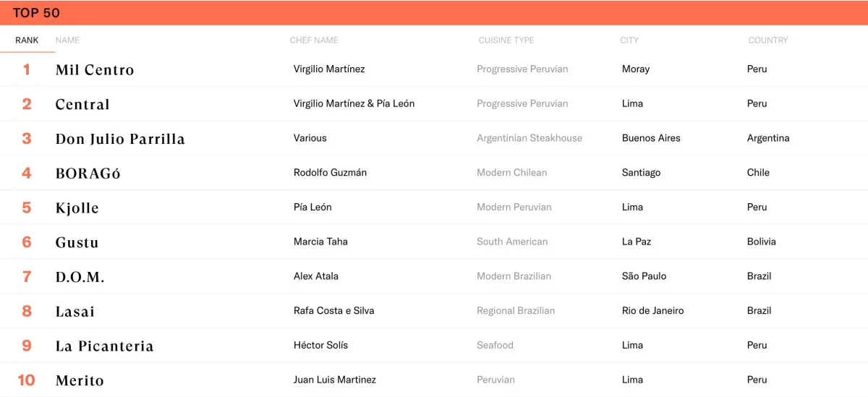Click the Argentinian Steakhouse cuisine text
The image size is (868, 397).
point(529,138)
